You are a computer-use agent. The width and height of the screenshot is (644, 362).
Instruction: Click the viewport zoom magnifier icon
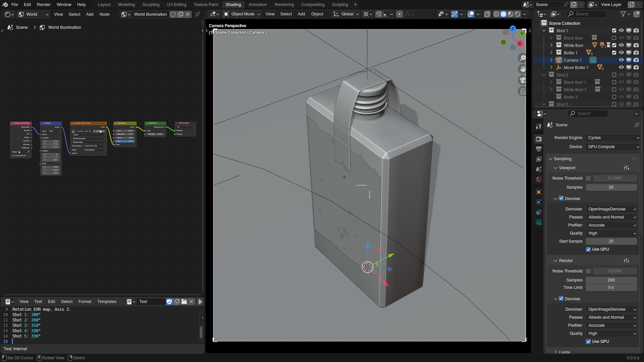pyautogui.click(x=522, y=58)
